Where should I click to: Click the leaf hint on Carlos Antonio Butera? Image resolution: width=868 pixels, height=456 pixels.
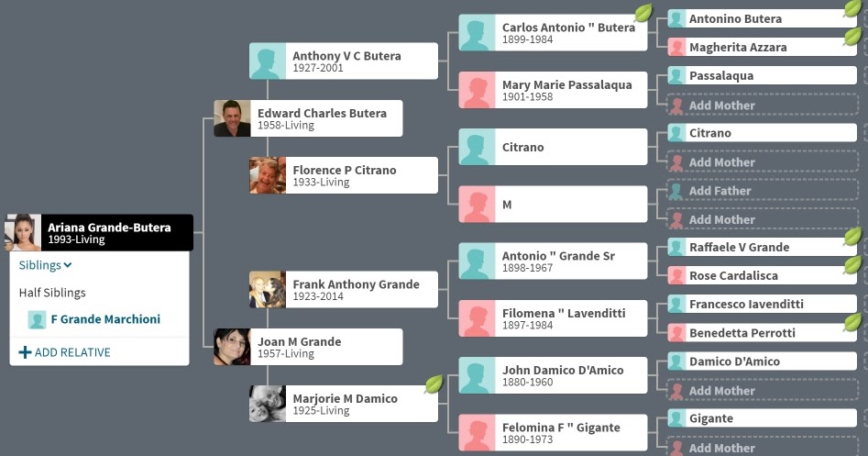coord(643,13)
